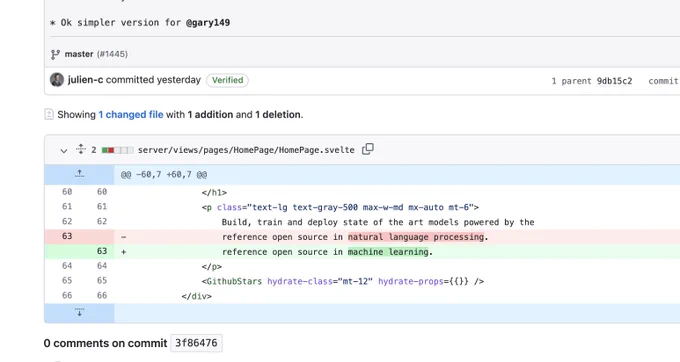Image resolution: width=680 pixels, height=362 pixels.
Task: Click the Verified signature badge
Action: [227, 80]
